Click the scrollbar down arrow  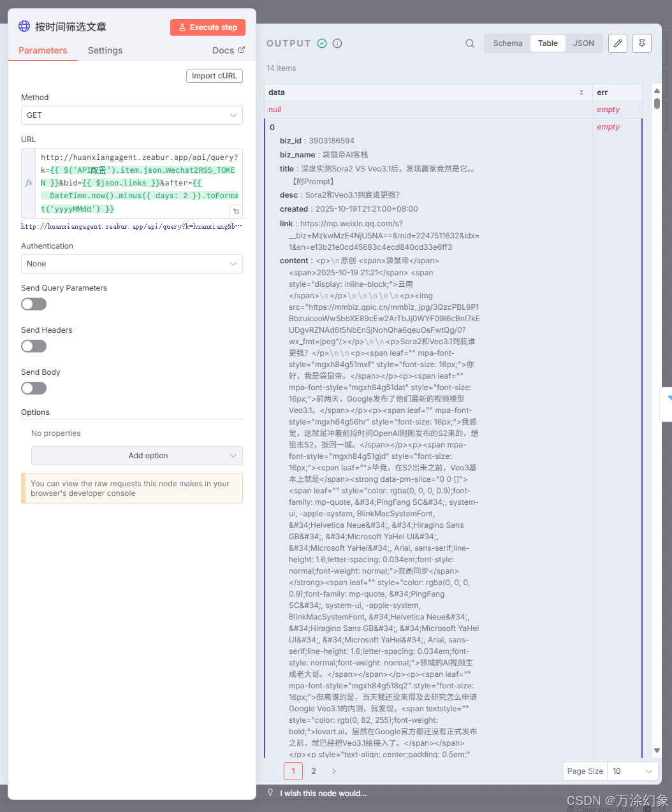[x=657, y=751]
